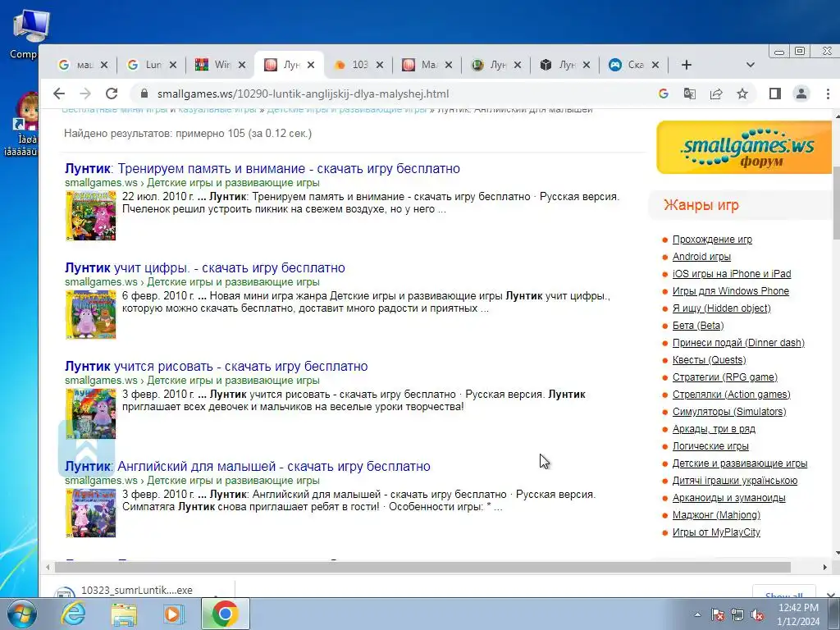The image size is (840, 630).
Task: Open 'Аркады, три в ряд' genre link
Action: tap(714, 428)
